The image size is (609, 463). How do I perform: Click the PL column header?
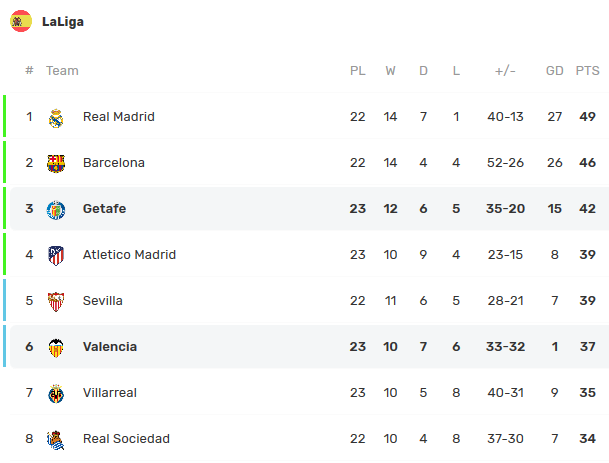357,71
